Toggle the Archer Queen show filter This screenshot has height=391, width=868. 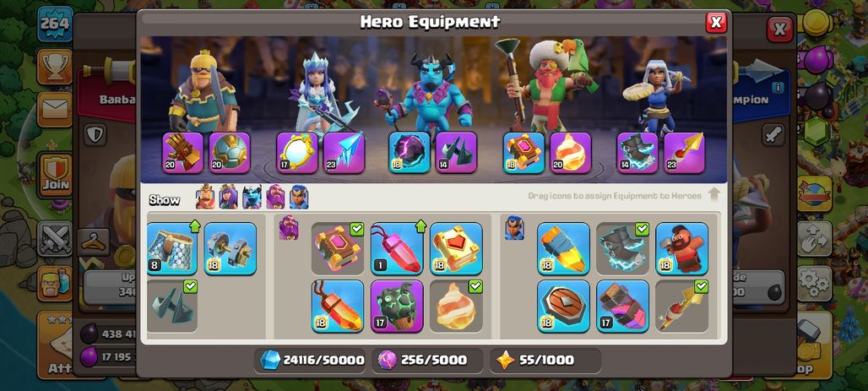(x=229, y=197)
